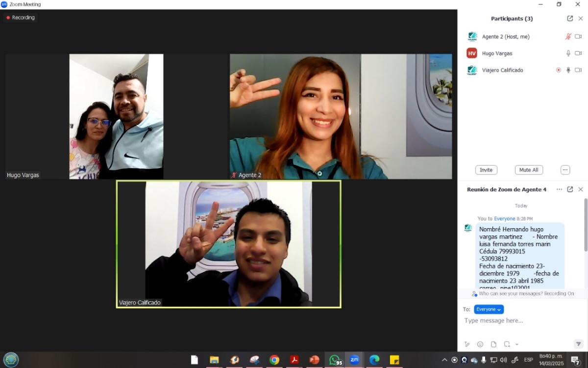Pop out the chat panel
Viewport: 588px width, 368px height.
click(x=570, y=189)
